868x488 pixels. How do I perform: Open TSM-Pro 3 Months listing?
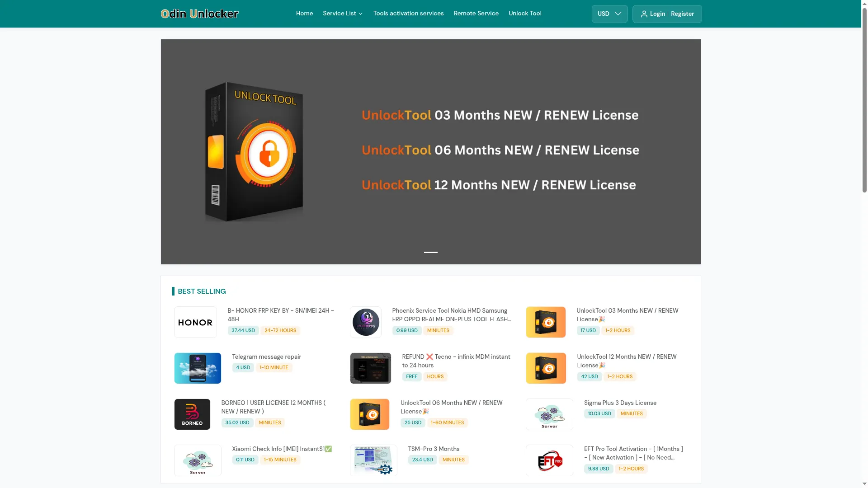pos(434,449)
